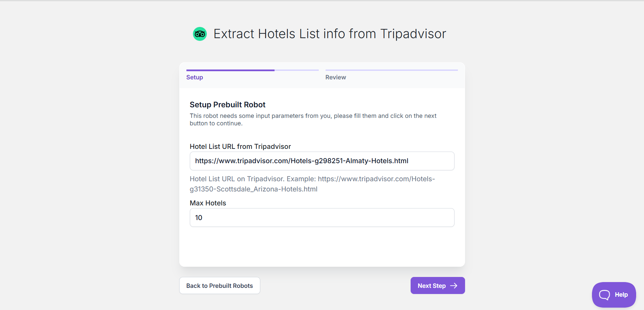The image size is (644, 310).
Task: Click the right arrow icon in Next Step
Action: coord(454,286)
